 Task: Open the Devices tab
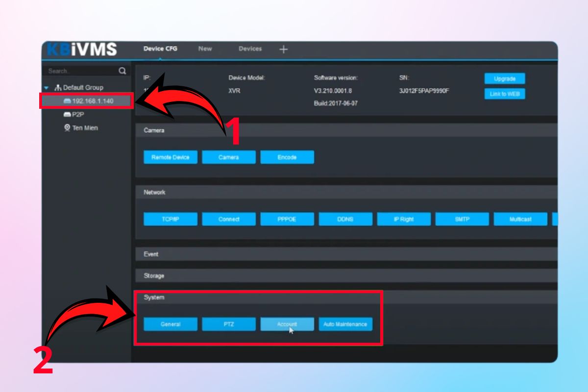pos(250,49)
